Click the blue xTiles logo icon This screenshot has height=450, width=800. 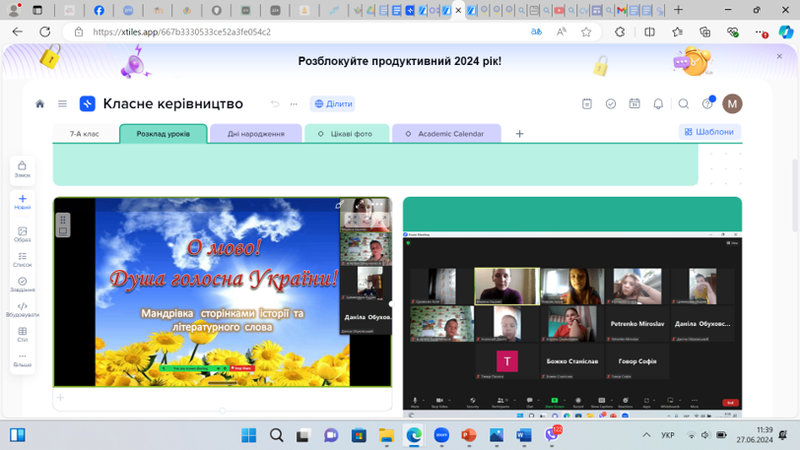pyautogui.click(x=87, y=104)
